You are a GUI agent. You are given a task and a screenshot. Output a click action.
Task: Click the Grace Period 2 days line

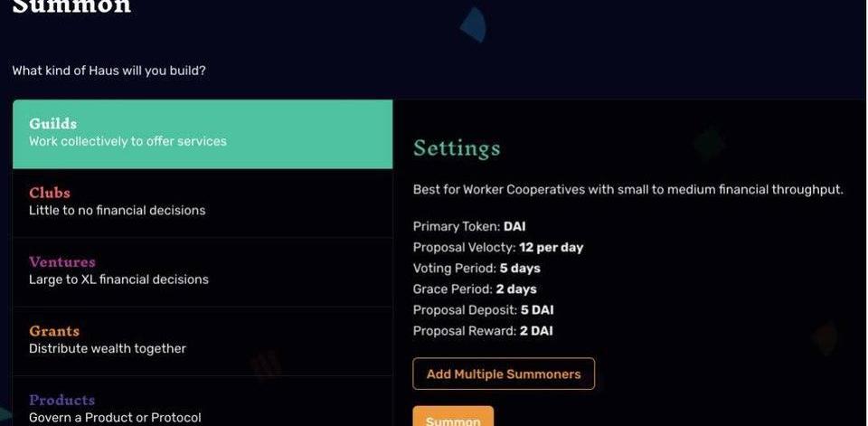[475, 289]
